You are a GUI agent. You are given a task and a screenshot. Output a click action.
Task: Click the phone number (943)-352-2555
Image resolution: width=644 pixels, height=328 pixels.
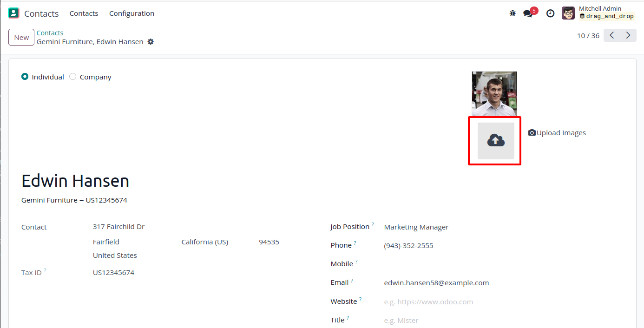point(408,246)
